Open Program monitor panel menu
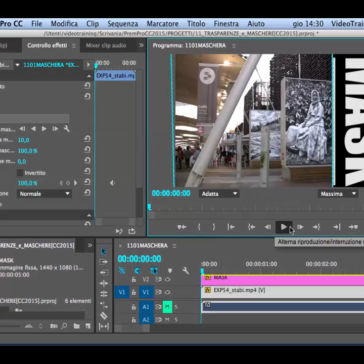Image resolution: width=364 pixels, height=364 pixels. coord(234,45)
